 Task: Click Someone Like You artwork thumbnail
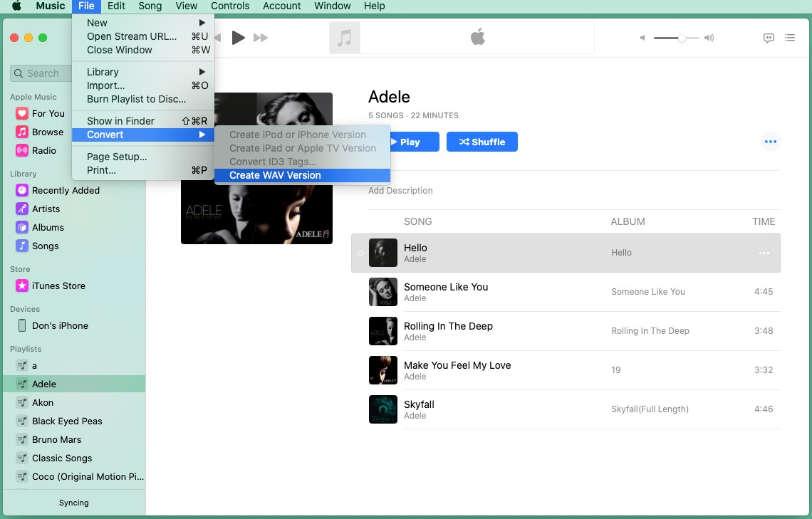tap(382, 292)
